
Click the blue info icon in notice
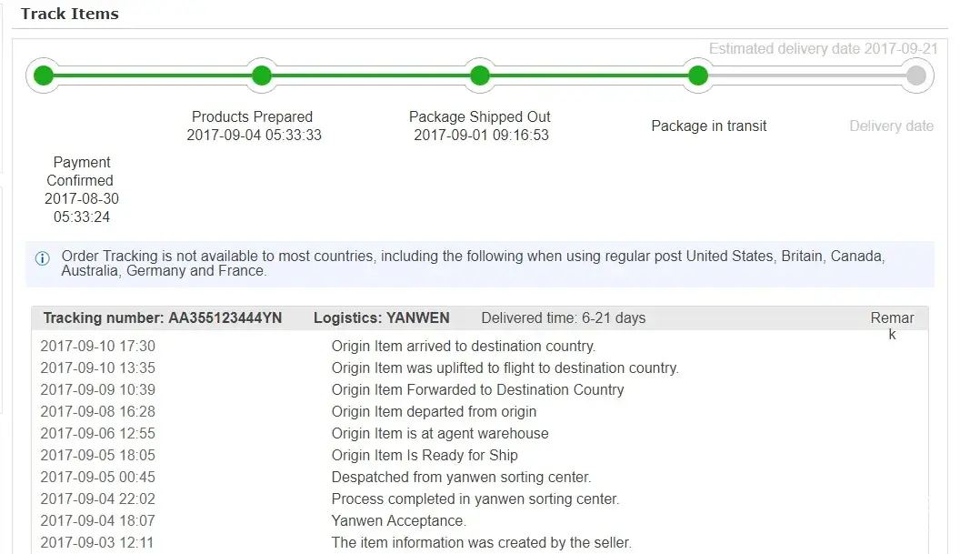point(43,258)
